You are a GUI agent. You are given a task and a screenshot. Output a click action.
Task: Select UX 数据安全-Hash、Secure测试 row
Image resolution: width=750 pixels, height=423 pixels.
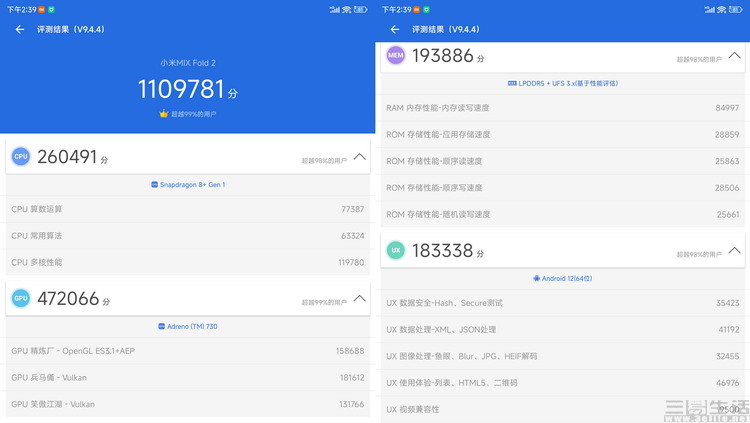tap(562, 303)
